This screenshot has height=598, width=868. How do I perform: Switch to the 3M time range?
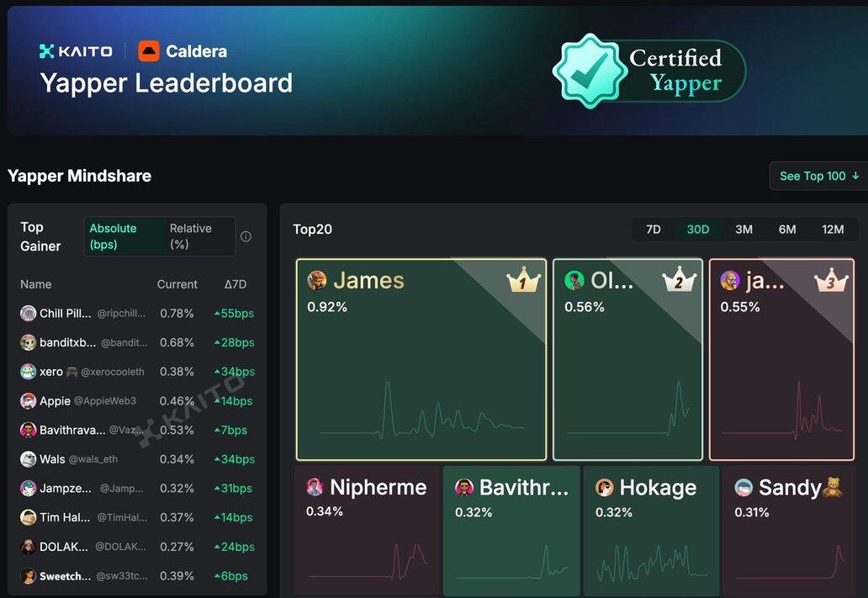pyautogui.click(x=744, y=230)
